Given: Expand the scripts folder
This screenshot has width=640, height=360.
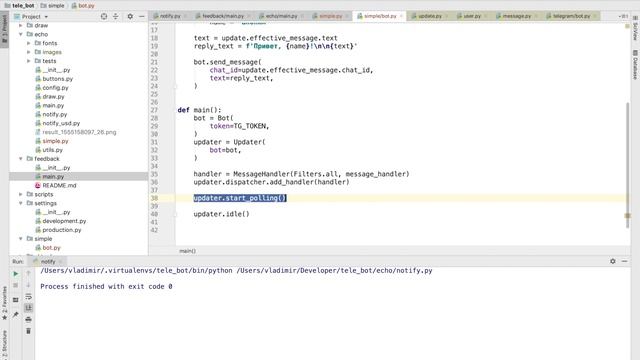Looking at the screenshot, I should (20, 194).
